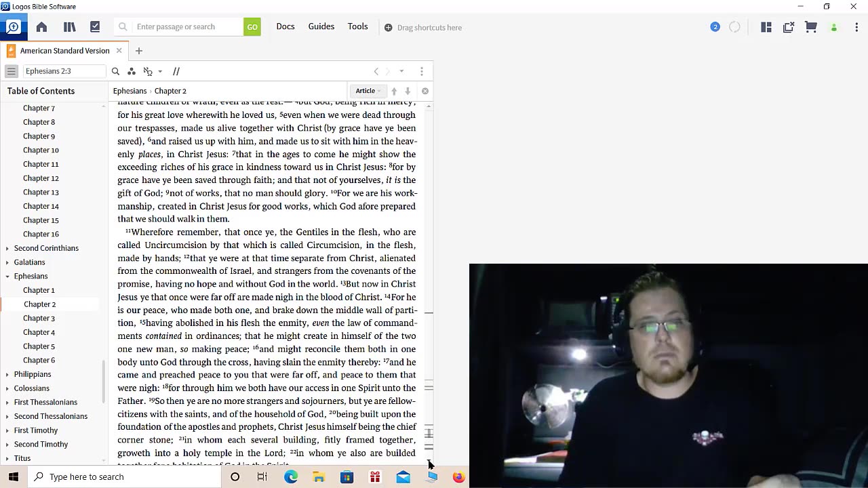The height and width of the screenshot is (488, 868).
Task: Open the inline search magnifier
Action: click(115, 71)
